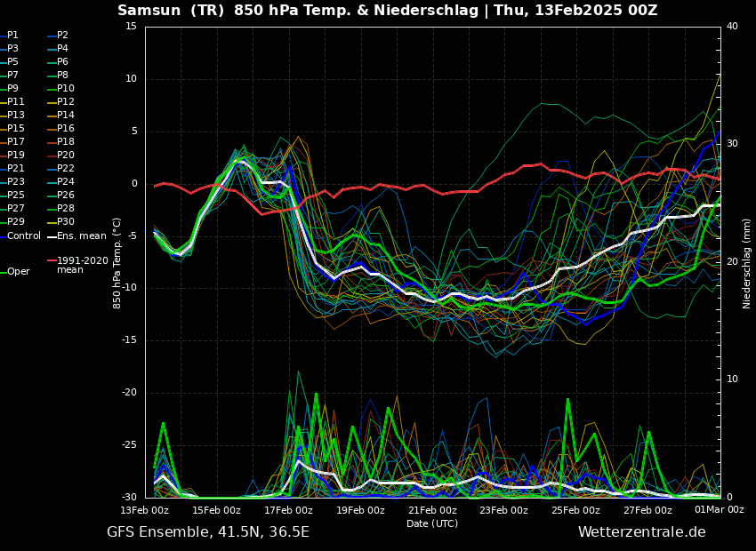Select the '21Feb 00z' date axis label

(x=432, y=510)
